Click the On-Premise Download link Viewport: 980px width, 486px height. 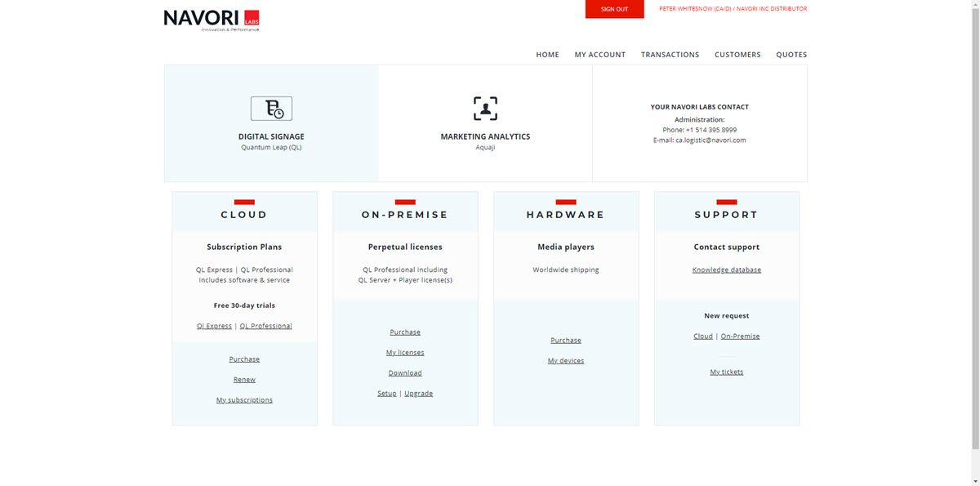tap(405, 373)
